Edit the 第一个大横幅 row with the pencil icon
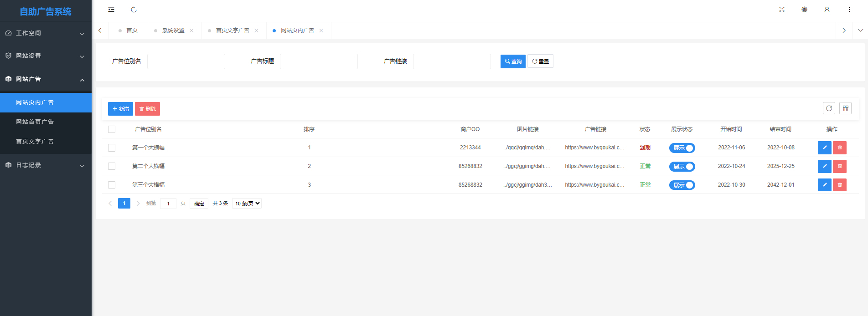Screen dimensions: 868x316 click(x=824, y=148)
